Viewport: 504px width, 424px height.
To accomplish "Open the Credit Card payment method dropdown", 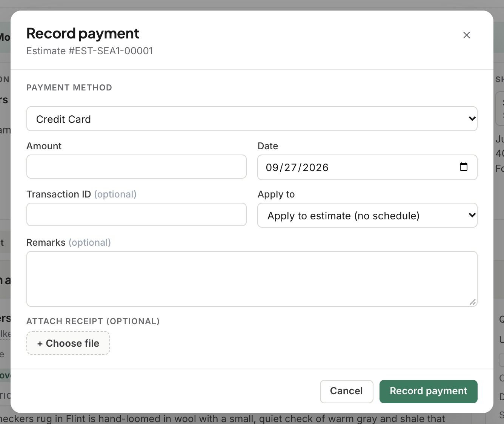I will 252,119.
